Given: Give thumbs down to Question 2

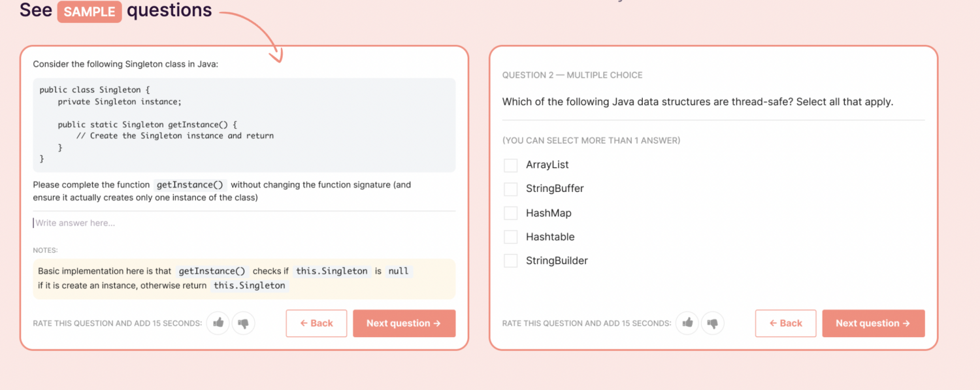Looking at the screenshot, I should tap(712, 323).
